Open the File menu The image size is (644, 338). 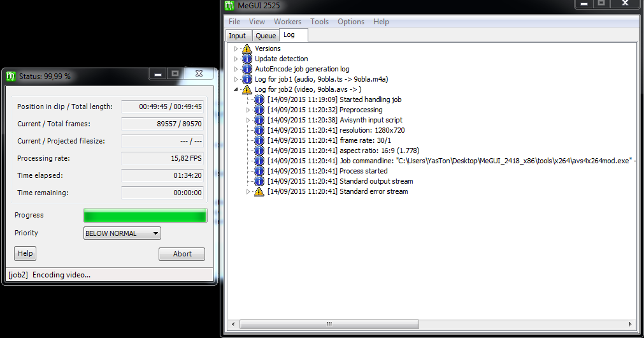(x=234, y=22)
